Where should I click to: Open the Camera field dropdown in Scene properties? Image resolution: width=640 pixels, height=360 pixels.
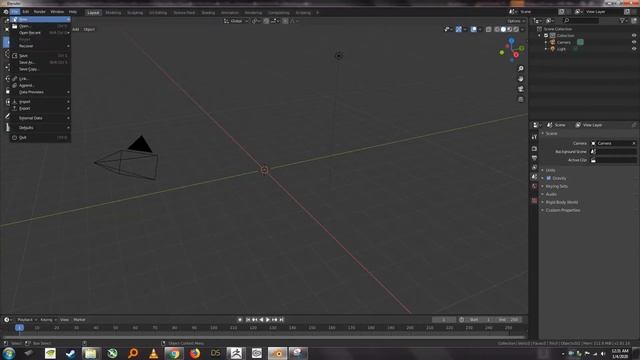[614, 143]
